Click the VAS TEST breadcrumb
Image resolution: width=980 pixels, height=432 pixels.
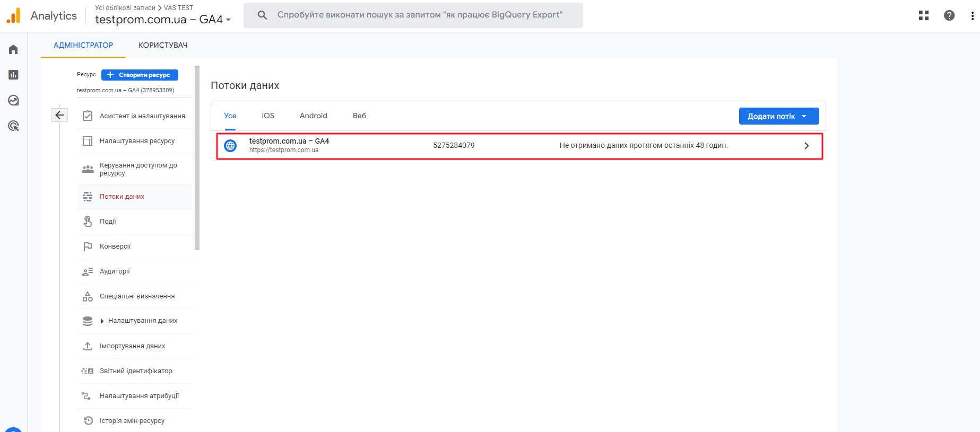[179, 8]
